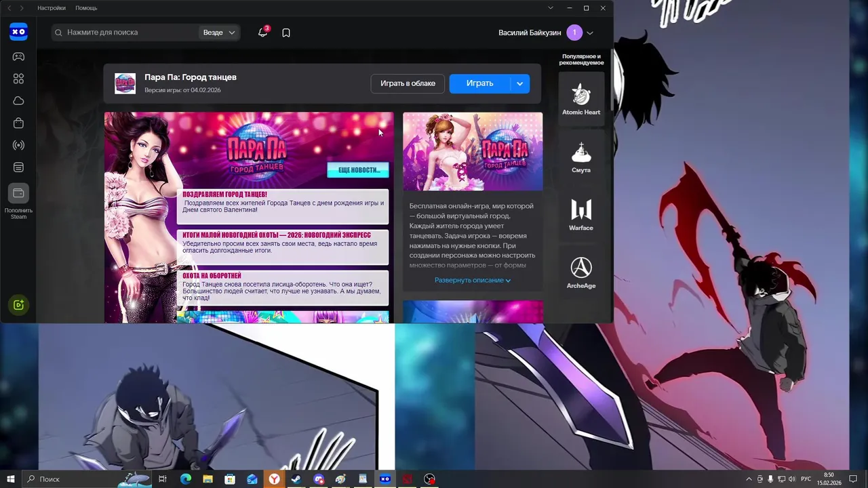The image size is (868, 488).
Task: Open notifications bell with badge 3
Action: pos(262,32)
